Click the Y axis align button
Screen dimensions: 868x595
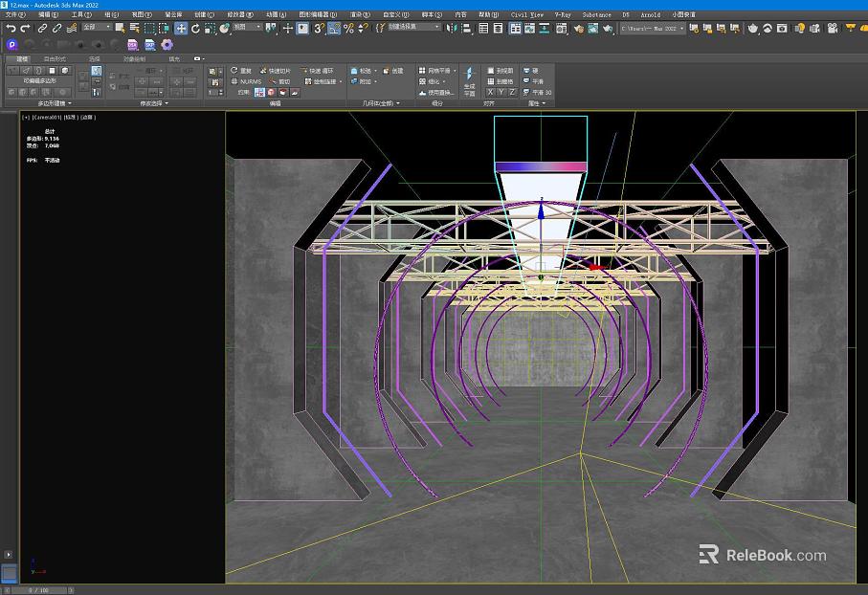coord(501,93)
